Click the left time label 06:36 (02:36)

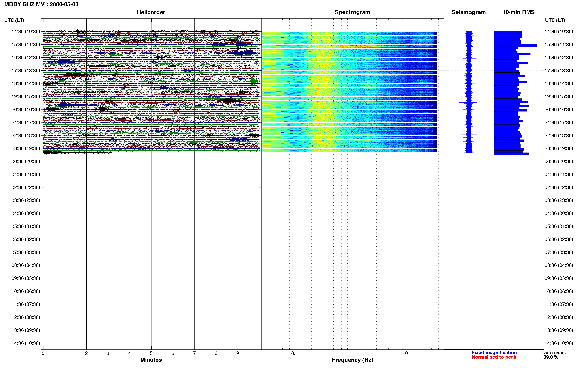(x=26, y=239)
